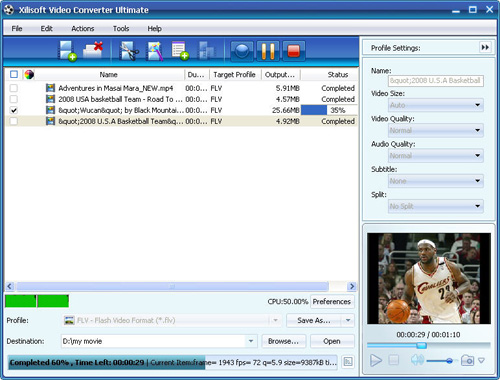Screen dimensions: 500x380
Task: Mute the preview speaker icon
Action: click(x=417, y=360)
